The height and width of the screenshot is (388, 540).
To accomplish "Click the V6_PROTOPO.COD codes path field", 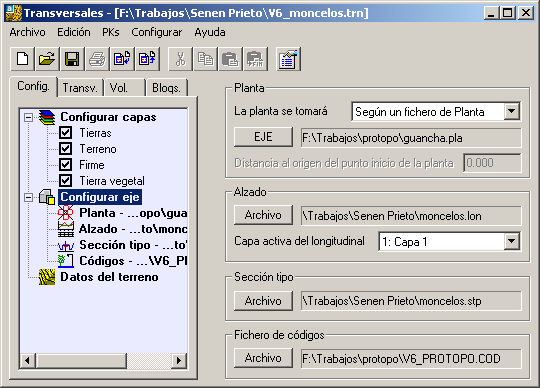I will (411, 359).
